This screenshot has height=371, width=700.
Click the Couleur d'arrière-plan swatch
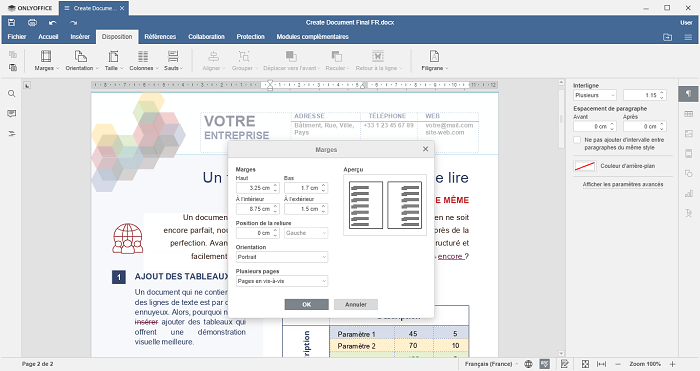coord(584,166)
